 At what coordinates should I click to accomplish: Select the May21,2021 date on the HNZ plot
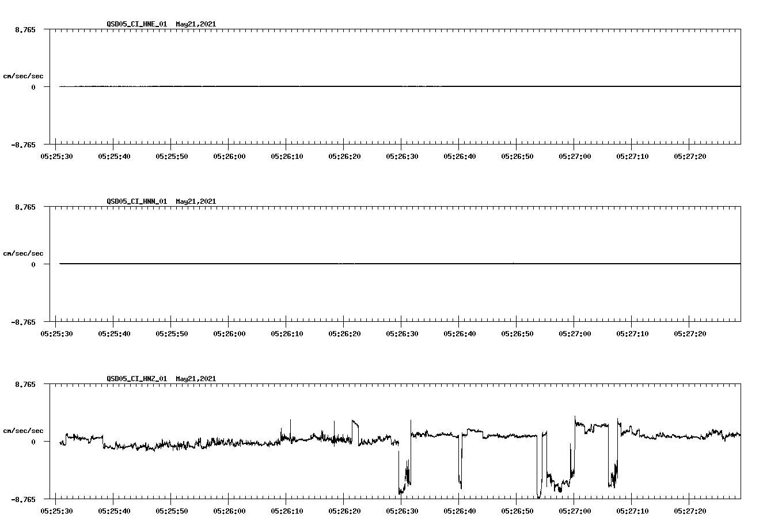pyautogui.click(x=196, y=379)
